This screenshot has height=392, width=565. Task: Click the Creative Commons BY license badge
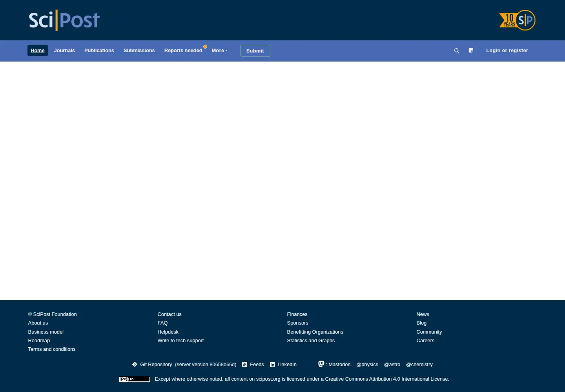[x=135, y=379]
